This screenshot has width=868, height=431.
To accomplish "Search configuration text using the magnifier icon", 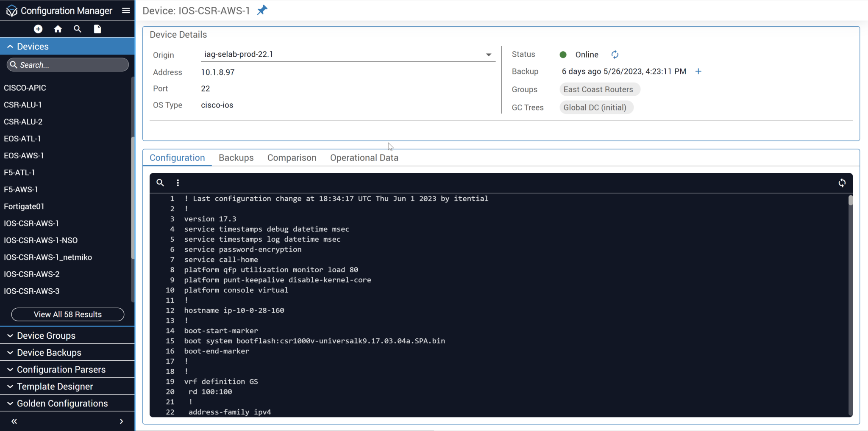I will [x=160, y=182].
